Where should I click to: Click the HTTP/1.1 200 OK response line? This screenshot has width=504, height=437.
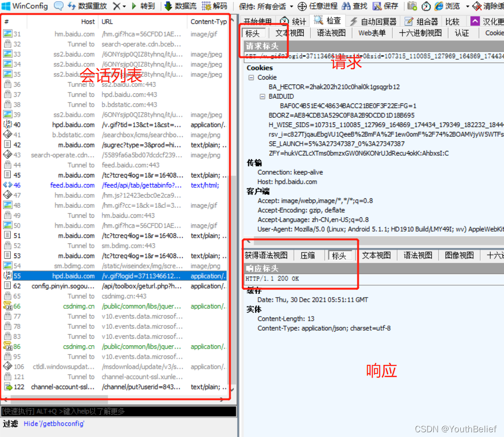click(272, 279)
